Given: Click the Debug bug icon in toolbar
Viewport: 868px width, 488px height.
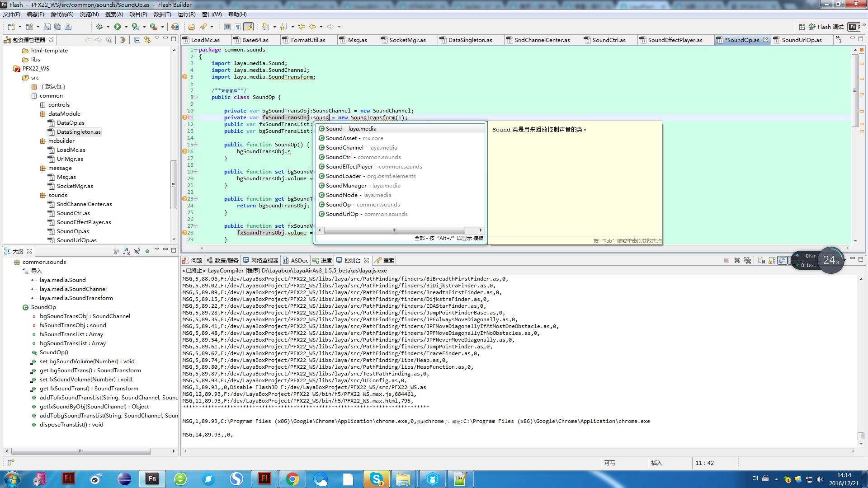Looking at the screenshot, I should (x=99, y=27).
